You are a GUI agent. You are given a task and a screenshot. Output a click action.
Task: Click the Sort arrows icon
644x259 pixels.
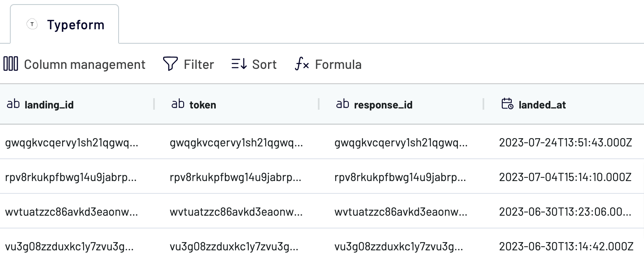point(239,64)
